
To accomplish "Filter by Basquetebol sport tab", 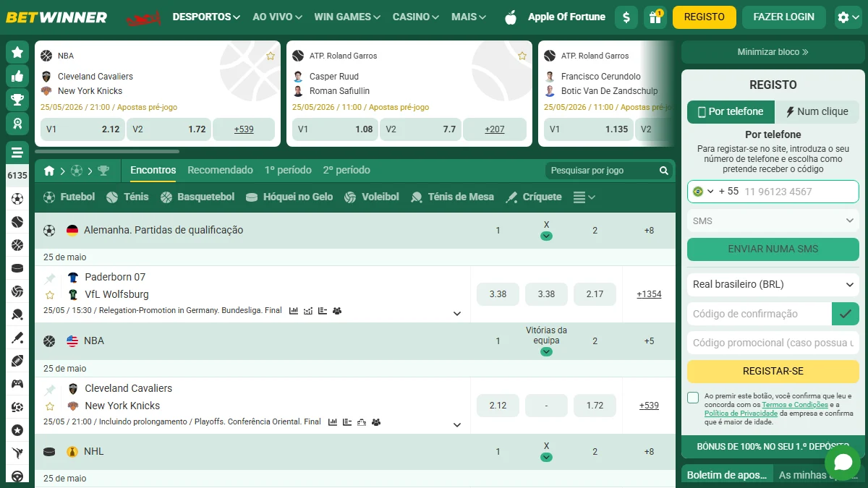I will pos(197,197).
